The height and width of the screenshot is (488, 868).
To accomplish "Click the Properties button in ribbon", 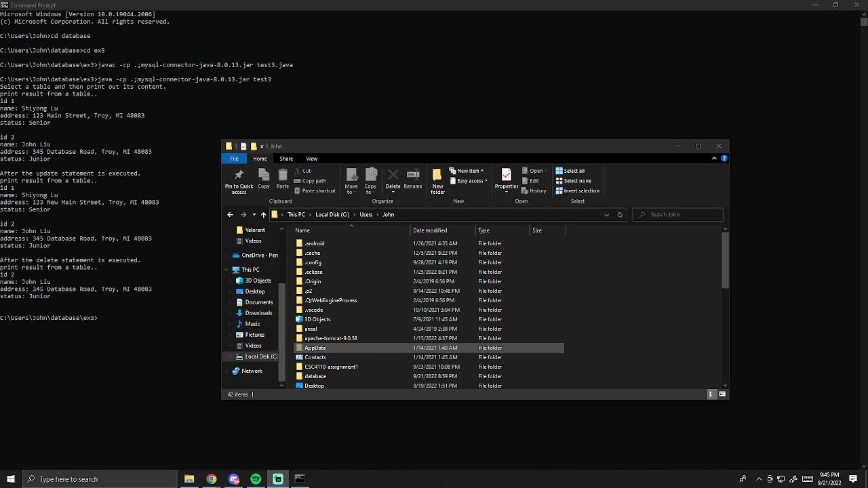I will click(x=507, y=180).
